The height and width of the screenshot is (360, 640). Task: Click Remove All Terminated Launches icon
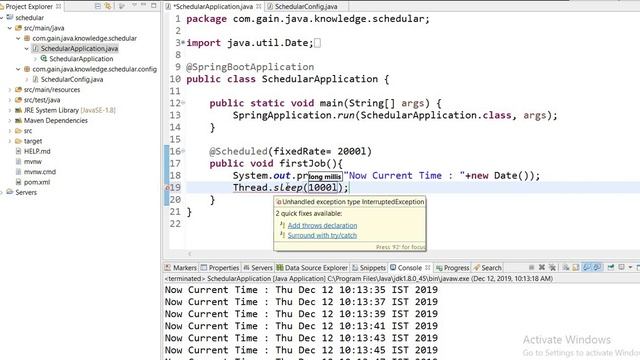[x=552, y=267]
